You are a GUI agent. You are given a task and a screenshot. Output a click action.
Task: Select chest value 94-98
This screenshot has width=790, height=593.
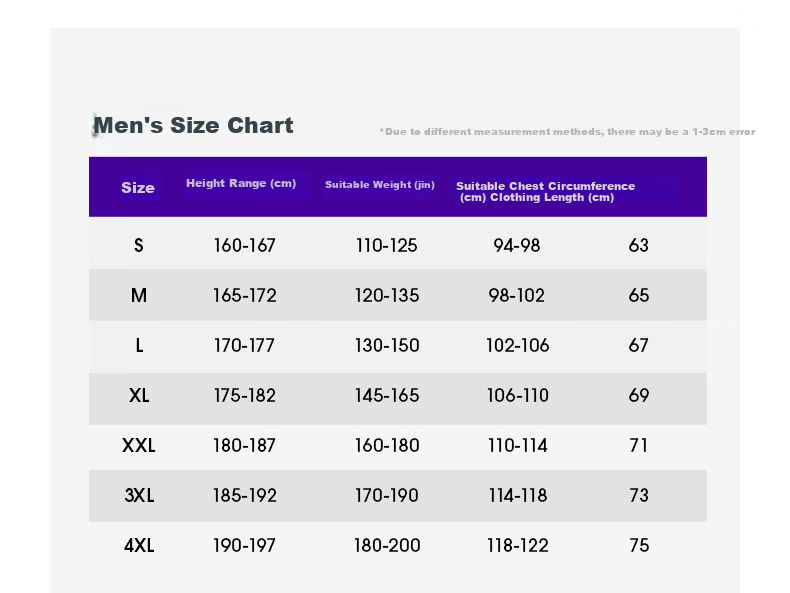(516, 245)
